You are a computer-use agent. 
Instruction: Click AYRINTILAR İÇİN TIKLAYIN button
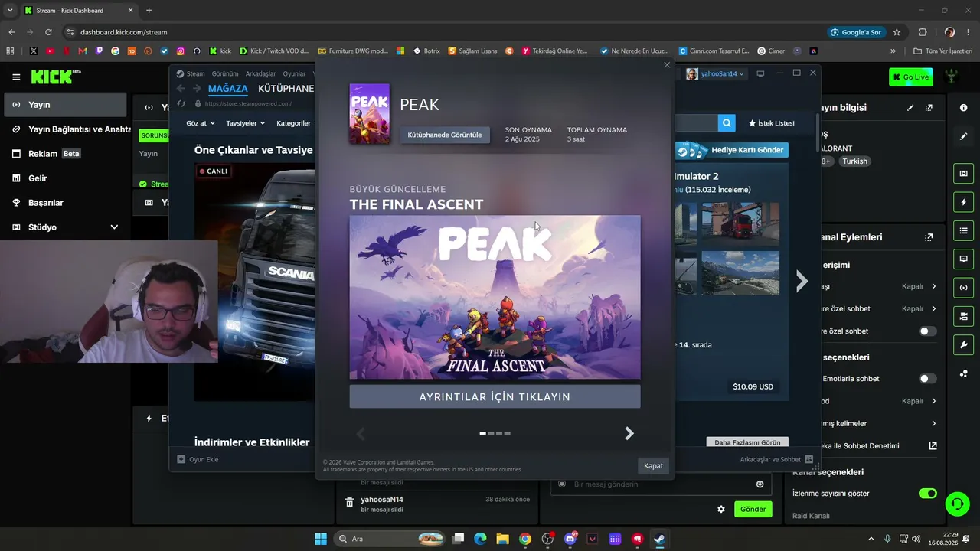pyautogui.click(x=495, y=396)
